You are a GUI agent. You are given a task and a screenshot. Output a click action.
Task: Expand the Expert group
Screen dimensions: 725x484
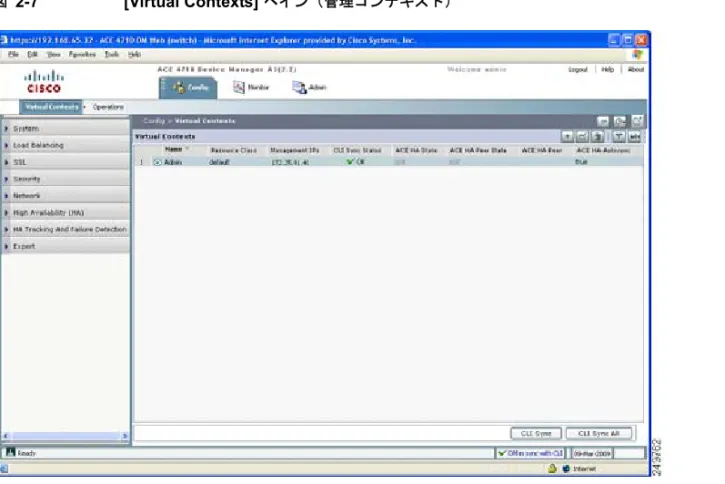[66, 246]
